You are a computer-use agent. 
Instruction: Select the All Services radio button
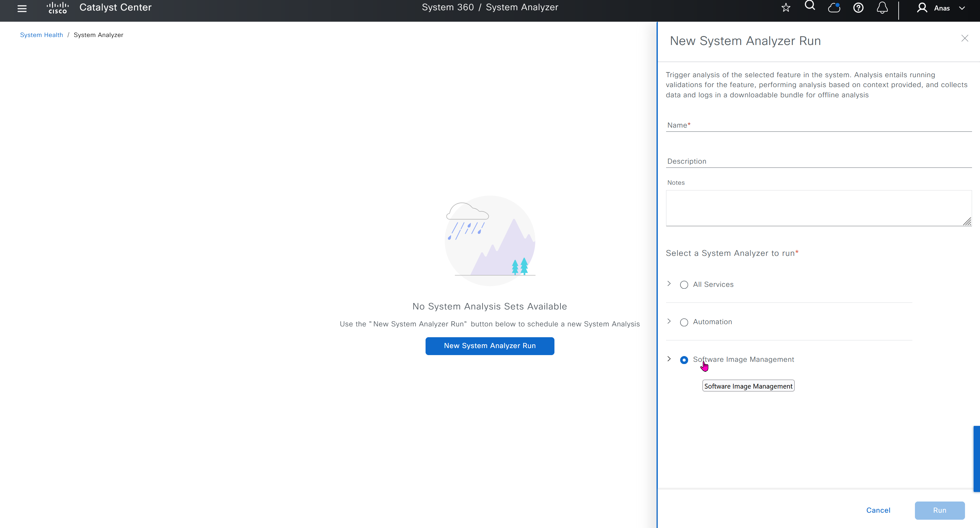[684, 285]
